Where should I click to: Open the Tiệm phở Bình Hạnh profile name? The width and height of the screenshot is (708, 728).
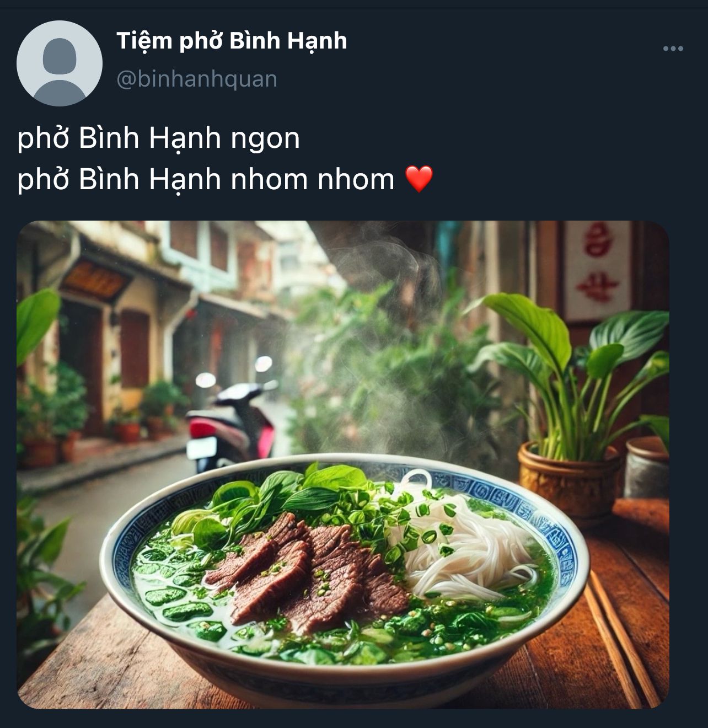coord(232,41)
